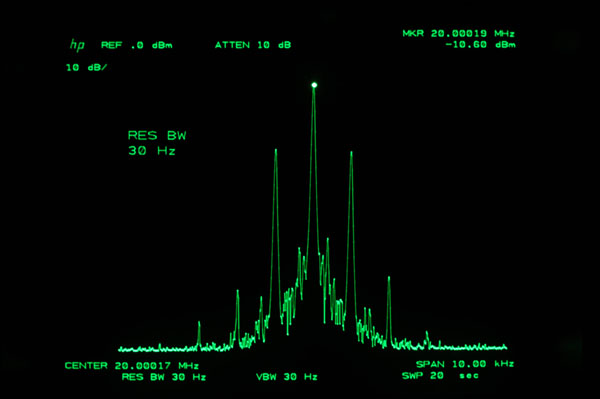The width and height of the screenshot is (600, 399).
Task: Click the bright marker dot at the carrier peak
Action: [314, 85]
